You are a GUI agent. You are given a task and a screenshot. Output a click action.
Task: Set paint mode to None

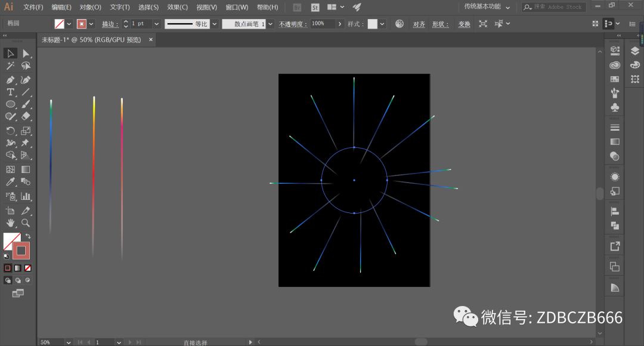[x=27, y=268]
